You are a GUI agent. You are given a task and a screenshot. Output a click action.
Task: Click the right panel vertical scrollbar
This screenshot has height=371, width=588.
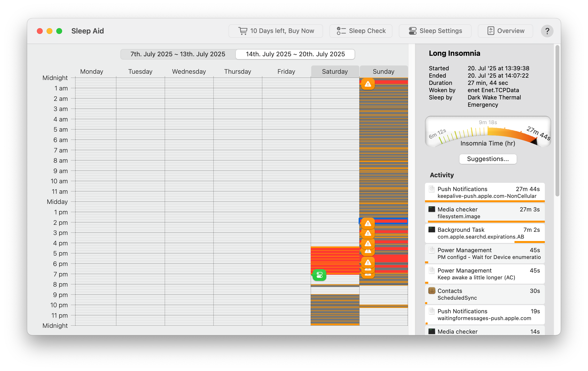557,121
